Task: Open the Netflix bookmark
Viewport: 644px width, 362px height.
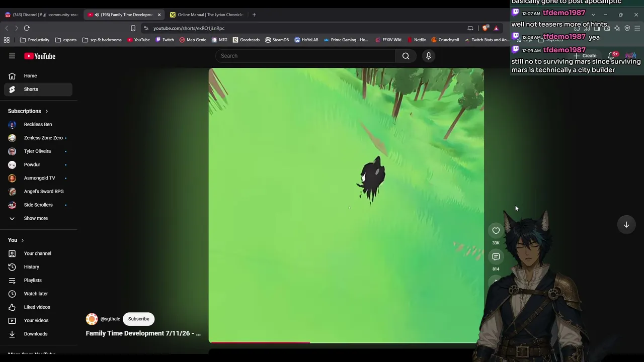Action: (x=416, y=40)
